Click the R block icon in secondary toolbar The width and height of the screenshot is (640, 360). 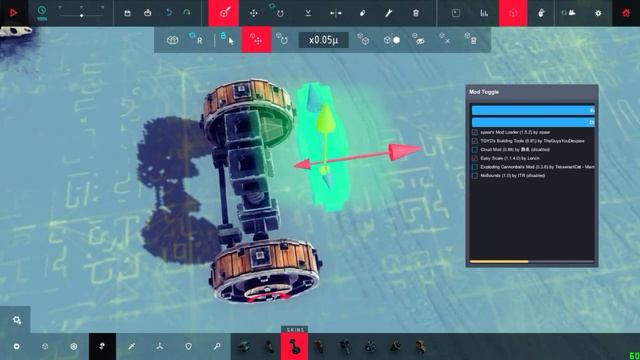click(x=196, y=39)
